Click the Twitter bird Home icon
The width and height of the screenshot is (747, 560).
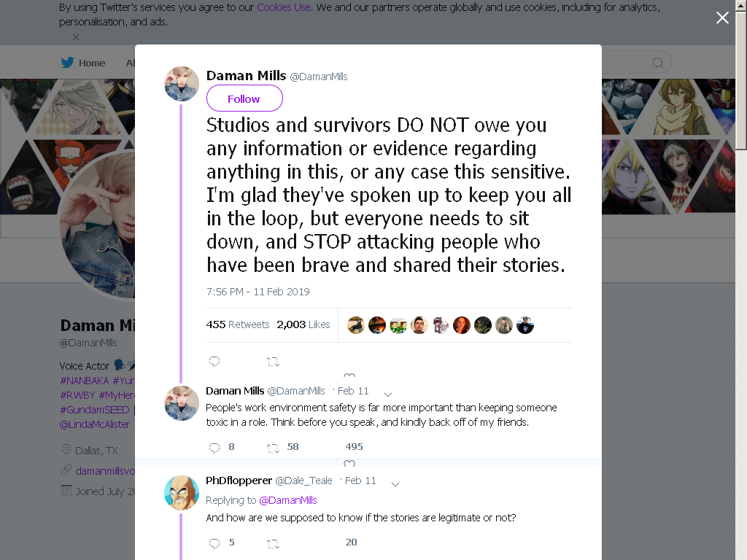coord(67,63)
